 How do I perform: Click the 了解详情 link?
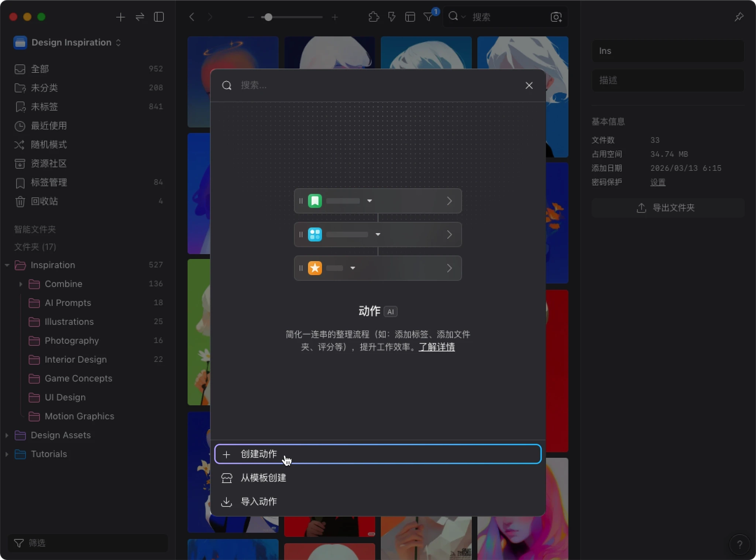point(436,347)
